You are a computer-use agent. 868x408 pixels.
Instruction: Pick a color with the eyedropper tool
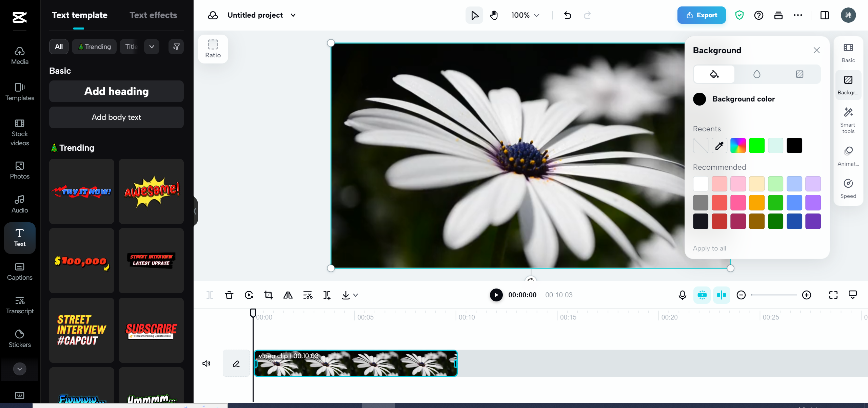coord(719,145)
